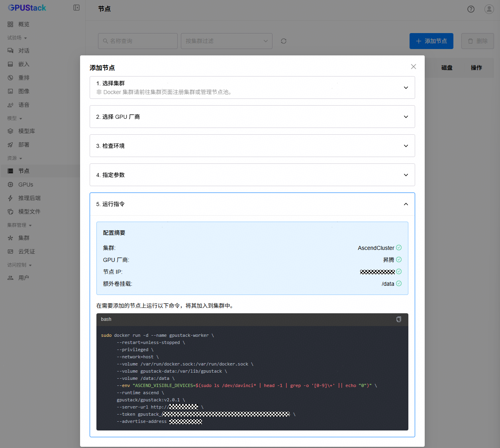Go to 概览 in the sidebar
Image resolution: width=500 pixels, height=448 pixels.
point(24,24)
